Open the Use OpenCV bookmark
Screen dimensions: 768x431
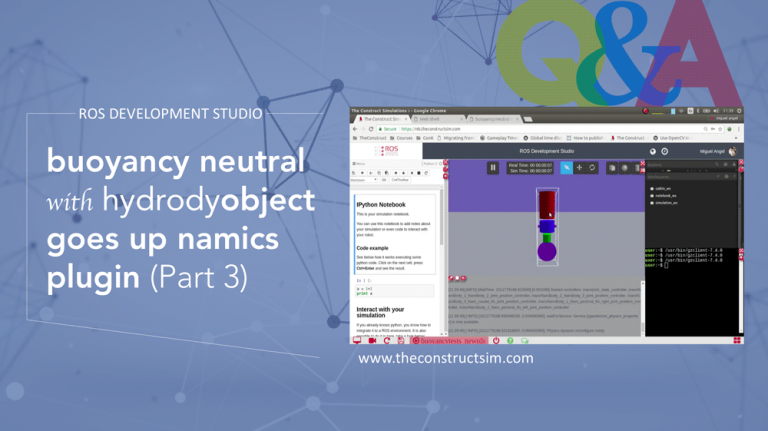(x=671, y=138)
